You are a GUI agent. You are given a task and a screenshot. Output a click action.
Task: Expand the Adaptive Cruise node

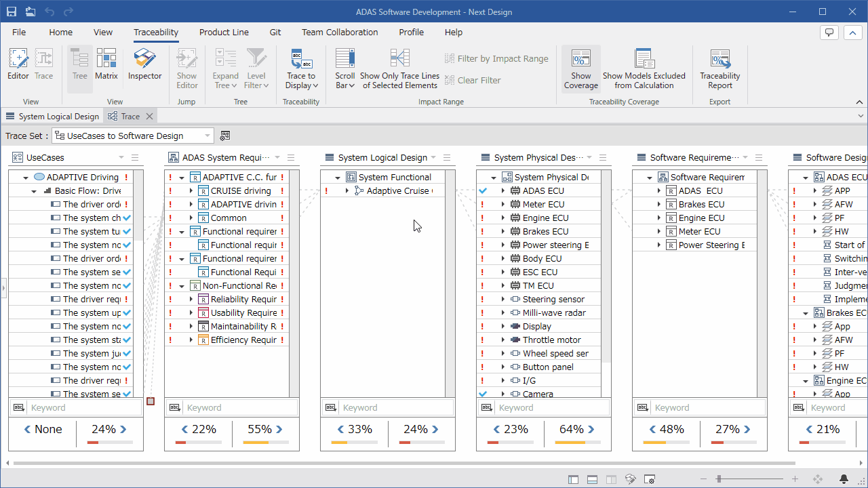click(x=347, y=191)
